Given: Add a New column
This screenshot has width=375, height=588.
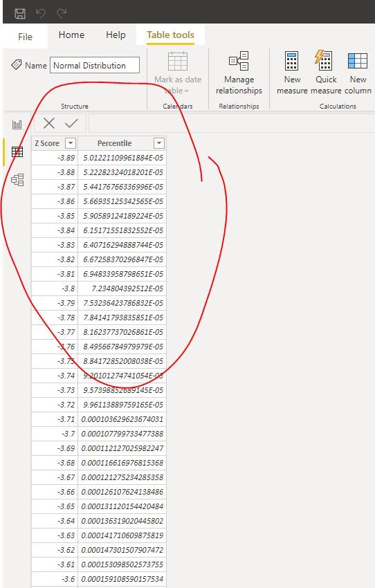Looking at the screenshot, I should 358,73.
